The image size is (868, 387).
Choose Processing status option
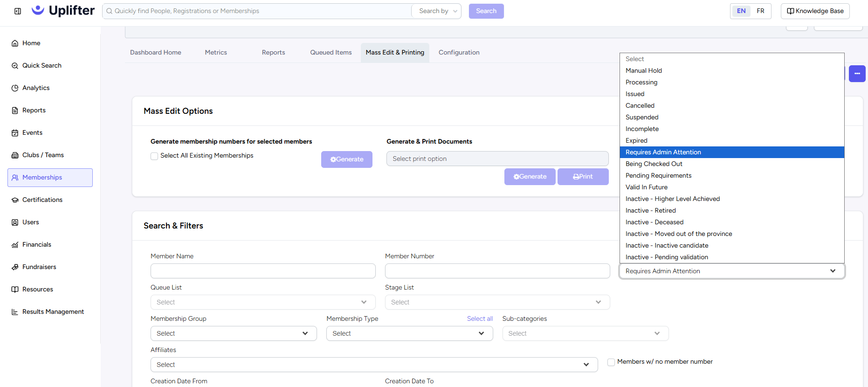tap(732, 82)
